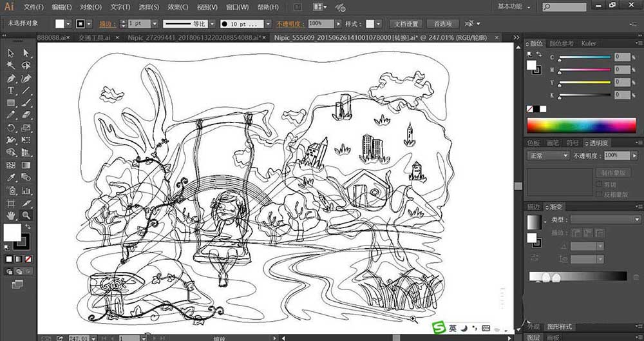Click the orange 描边 stroke link

coord(107,24)
